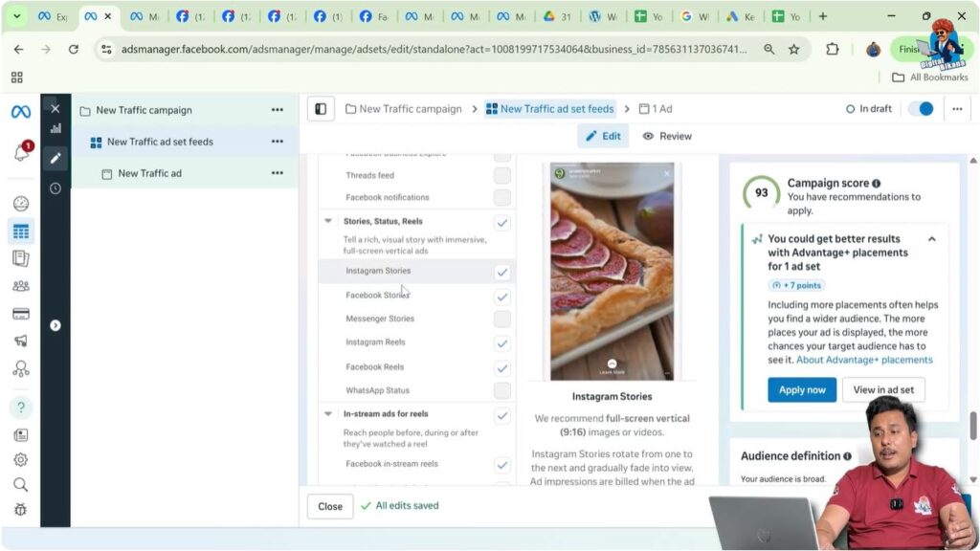
Task: Open All Bookmarks folder
Action: [x=930, y=77]
